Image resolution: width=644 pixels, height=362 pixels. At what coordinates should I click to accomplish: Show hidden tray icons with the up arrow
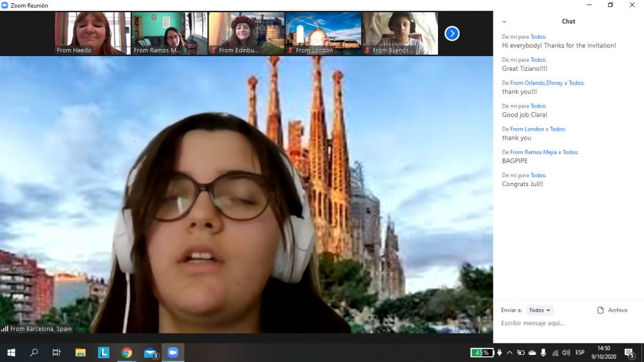pyautogui.click(x=509, y=352)
